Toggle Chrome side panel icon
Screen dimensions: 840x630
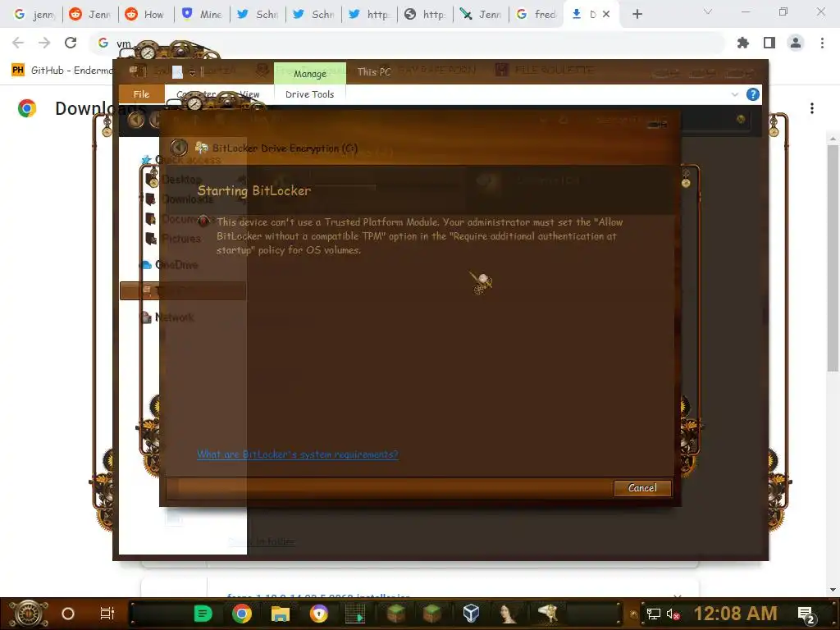(769, 43)
